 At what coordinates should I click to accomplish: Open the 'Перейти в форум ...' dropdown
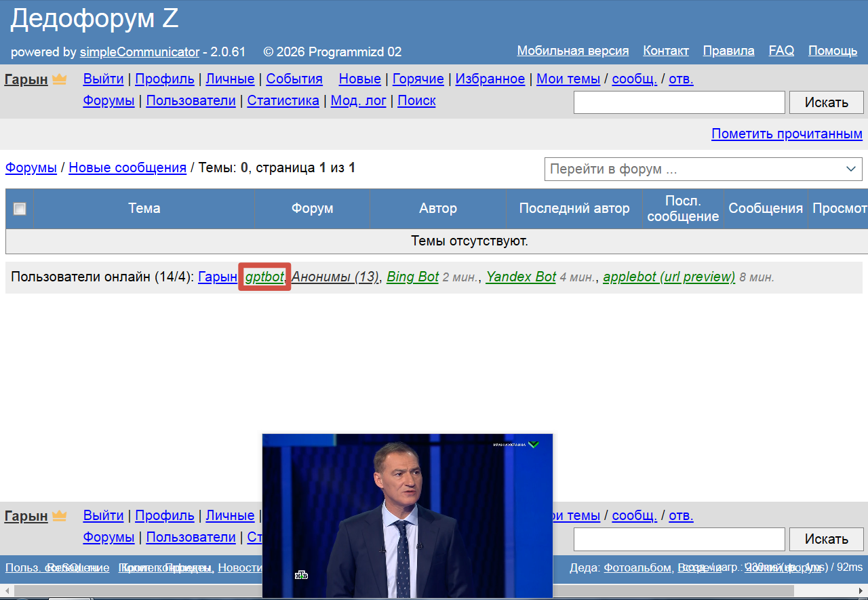tap(703, 169)
